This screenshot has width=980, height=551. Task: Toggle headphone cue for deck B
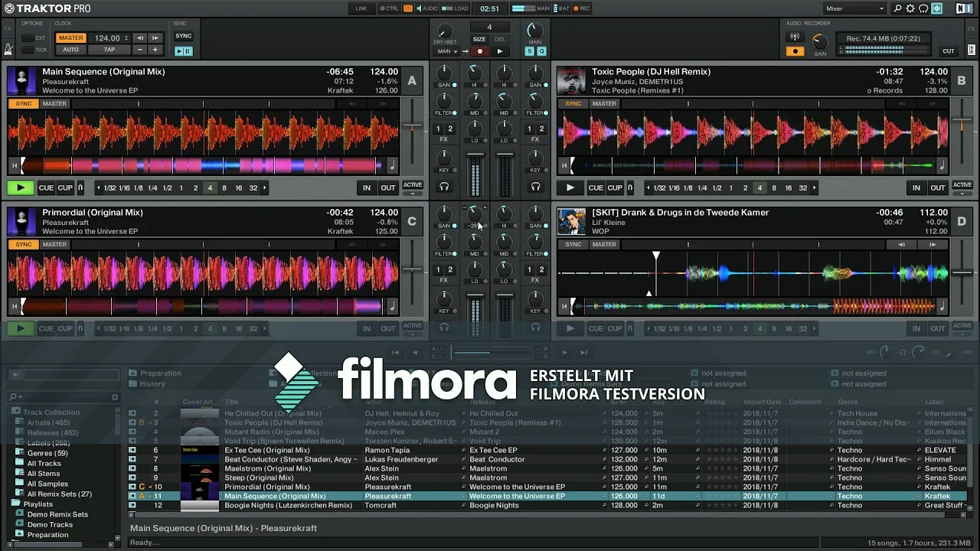pos(535,187)
